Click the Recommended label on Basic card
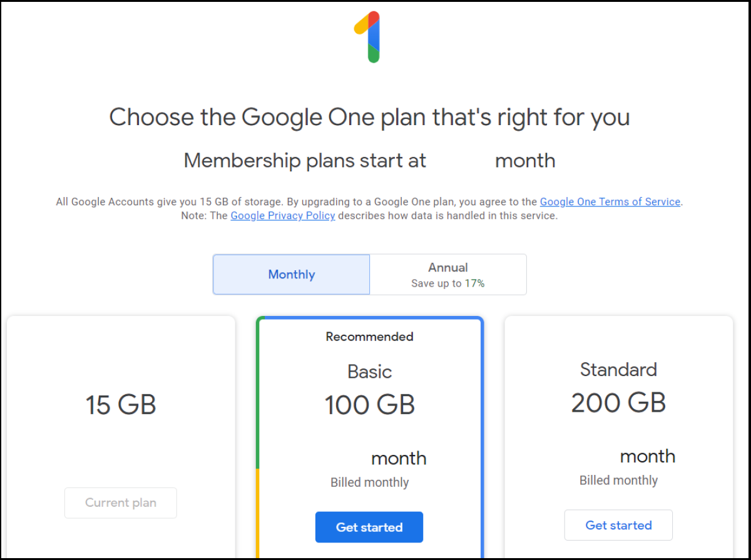 pos(369,337)
